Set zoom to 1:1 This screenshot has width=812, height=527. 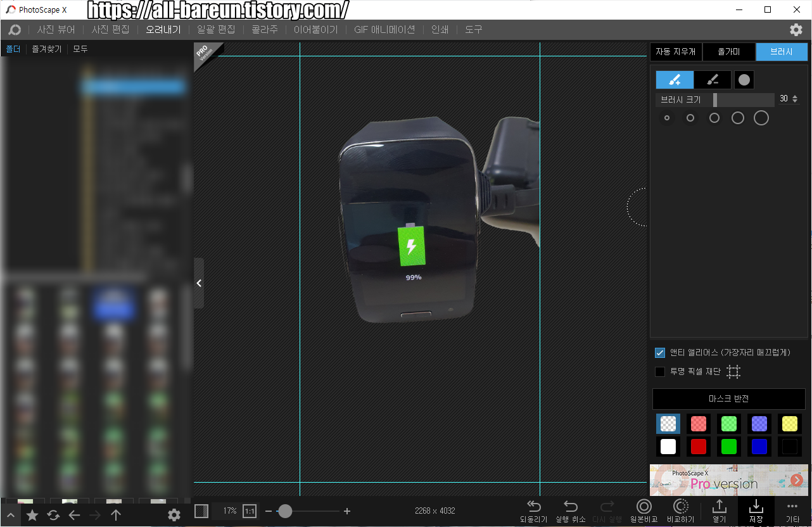(x=250, y=511)
